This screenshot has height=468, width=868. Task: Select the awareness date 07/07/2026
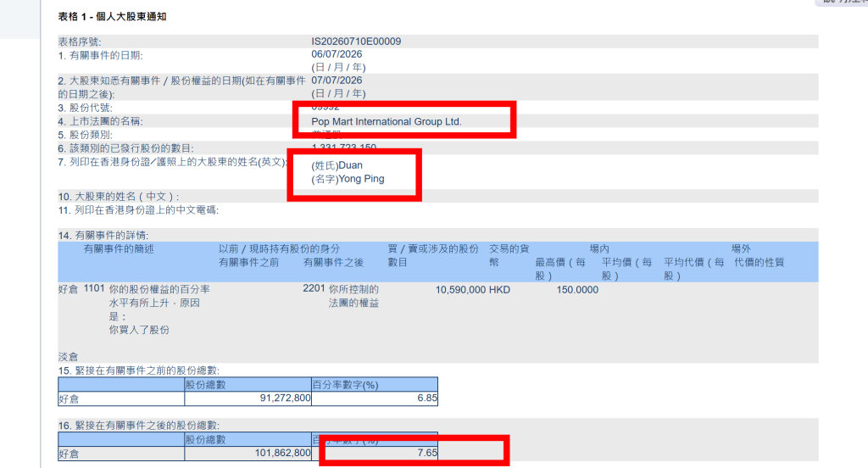337,81
